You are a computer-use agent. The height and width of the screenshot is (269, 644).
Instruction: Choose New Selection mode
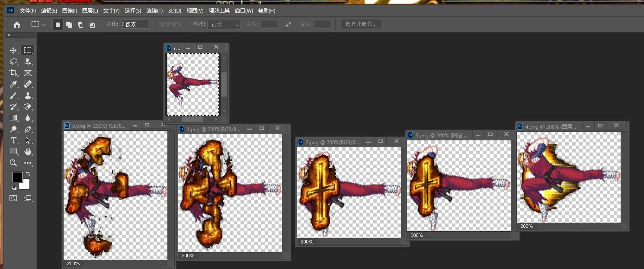click(x=58, y=25)
